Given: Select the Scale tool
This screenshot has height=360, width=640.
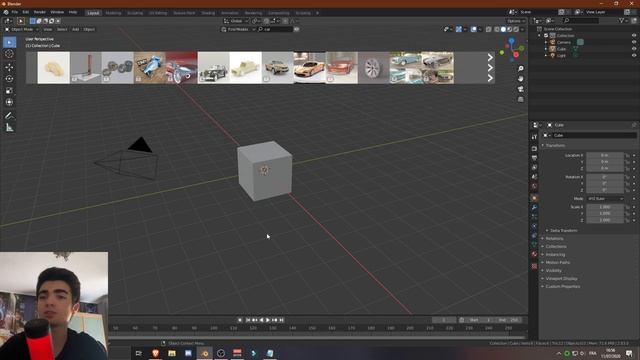Looking at the screenshot, I should click(9, 91).
